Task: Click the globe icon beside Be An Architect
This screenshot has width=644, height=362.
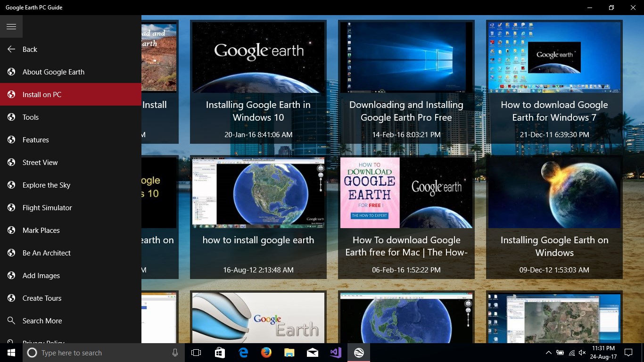Action: click(x=11, y=253)
